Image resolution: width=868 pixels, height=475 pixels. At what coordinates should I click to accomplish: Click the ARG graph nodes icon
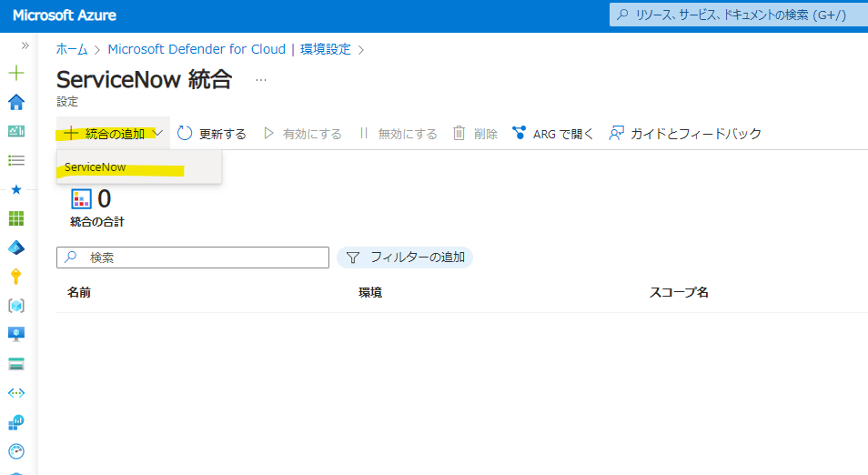pos(519,133)
